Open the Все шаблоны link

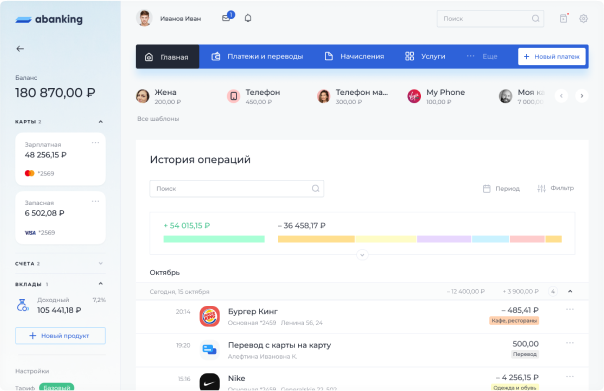coord(158,119)
